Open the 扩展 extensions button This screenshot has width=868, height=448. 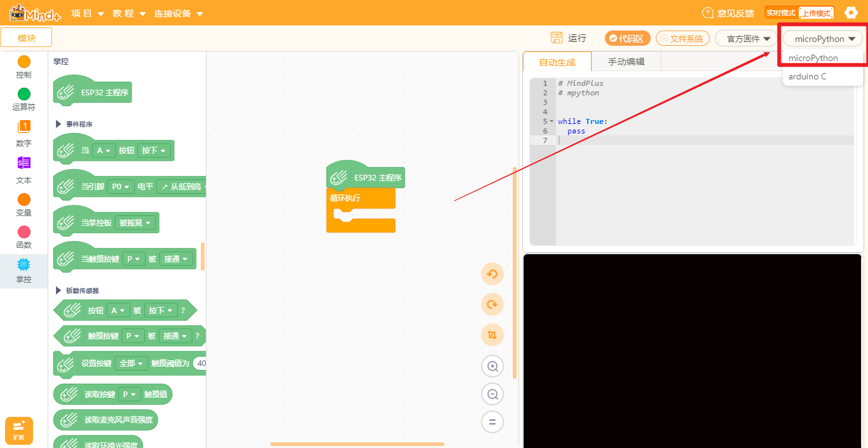[x=18, y=430]
